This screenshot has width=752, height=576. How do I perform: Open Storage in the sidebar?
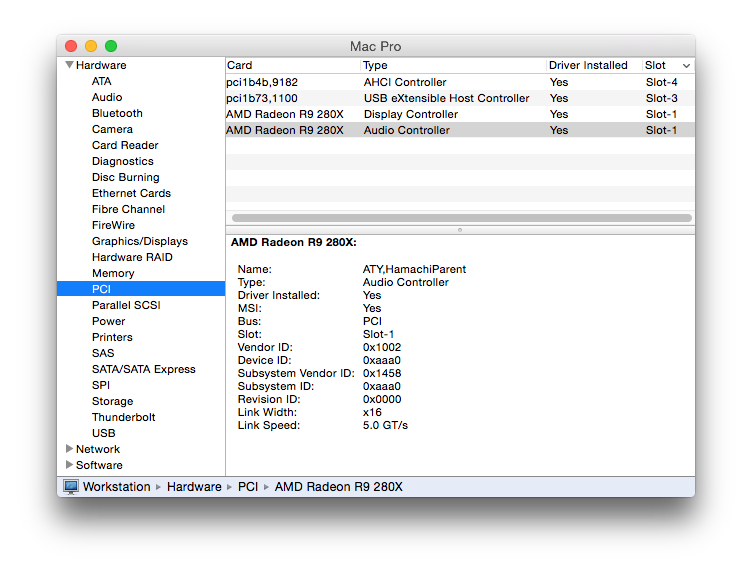point(113,401)
